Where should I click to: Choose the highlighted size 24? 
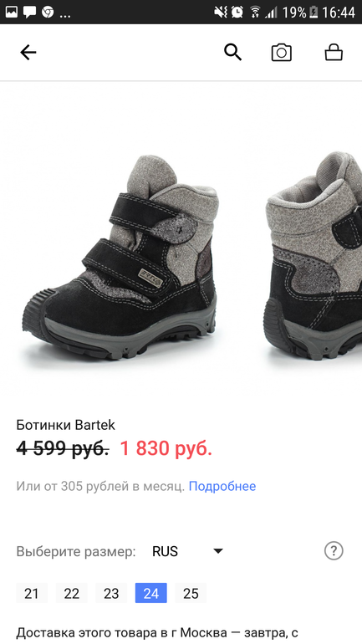pyautogui.click(x=151, y=593)
